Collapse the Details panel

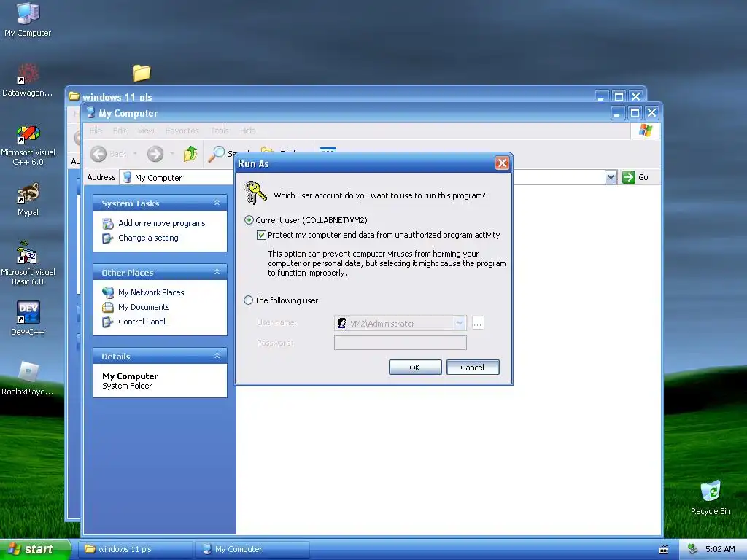coord(217,356)
